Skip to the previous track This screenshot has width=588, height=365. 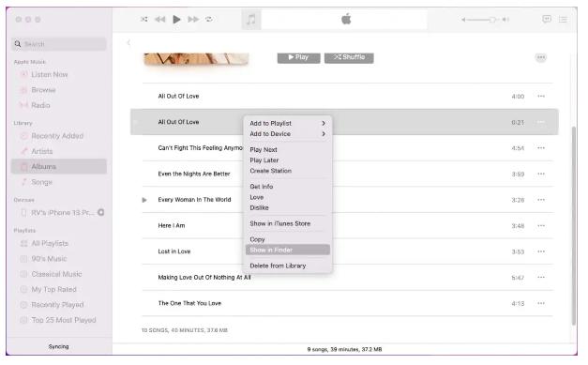[x=160, y=19]
